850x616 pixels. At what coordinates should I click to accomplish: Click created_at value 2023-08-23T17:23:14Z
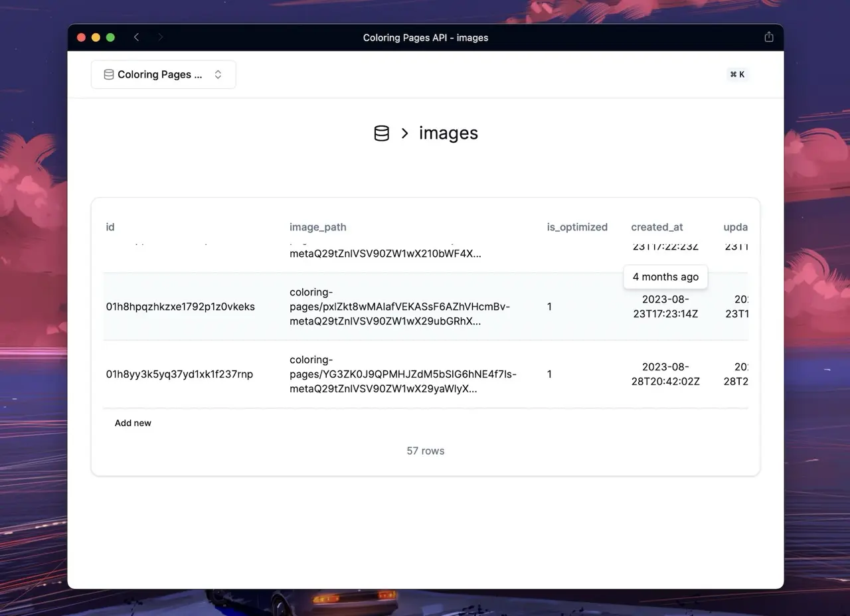click(x=665, y=307)
